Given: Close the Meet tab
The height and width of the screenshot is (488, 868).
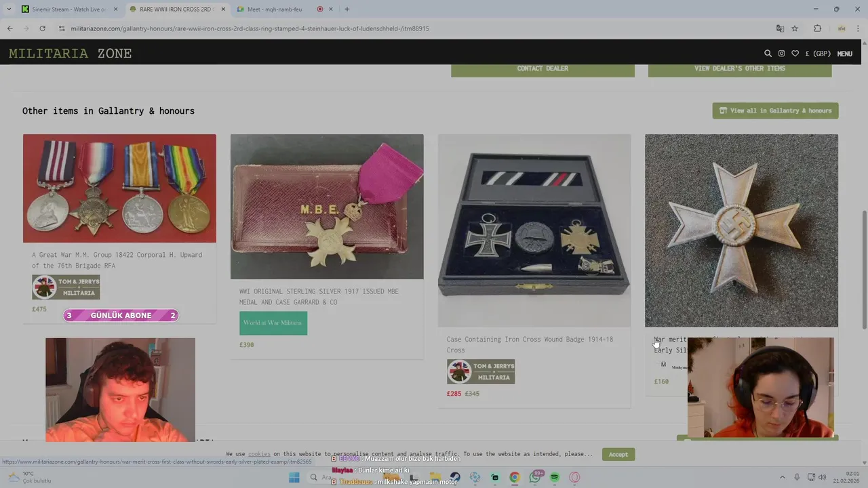Looking at the screenshot, I should (331, 9).
